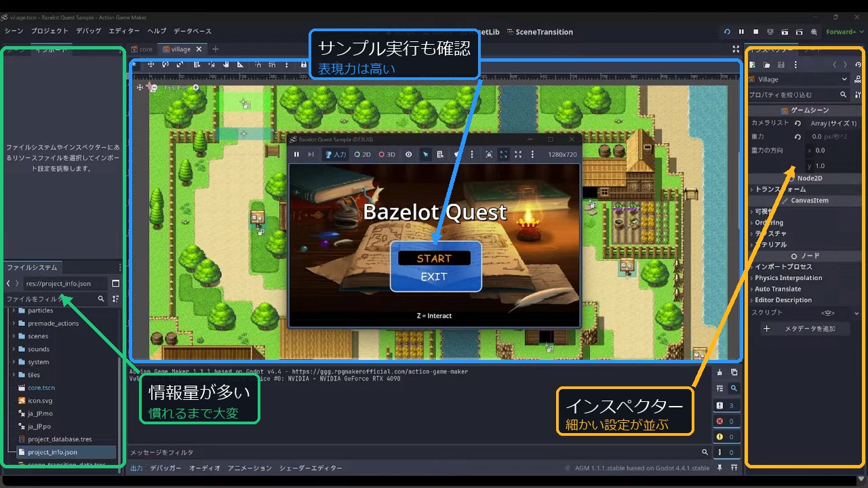Click START in the Bazelot Quest game
Screen dimensions: 868x488
434,258
